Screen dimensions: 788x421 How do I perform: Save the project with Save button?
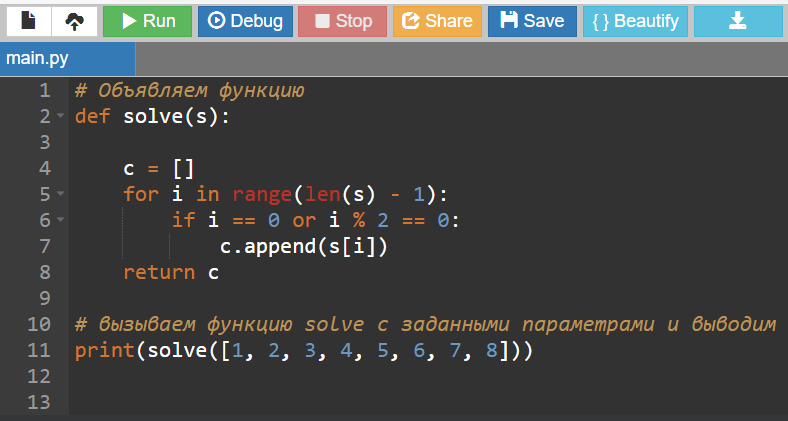click(532, 21)
